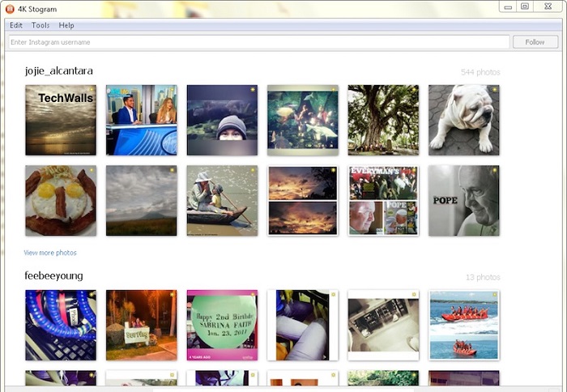
Task: Open the Edit menu
Action: (16, 25)
